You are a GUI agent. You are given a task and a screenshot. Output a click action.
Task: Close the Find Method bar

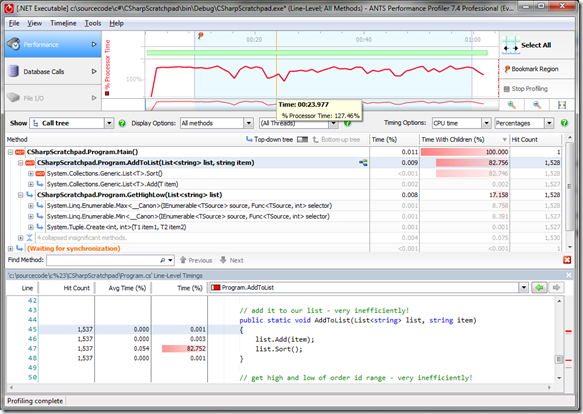coord(567,260)
